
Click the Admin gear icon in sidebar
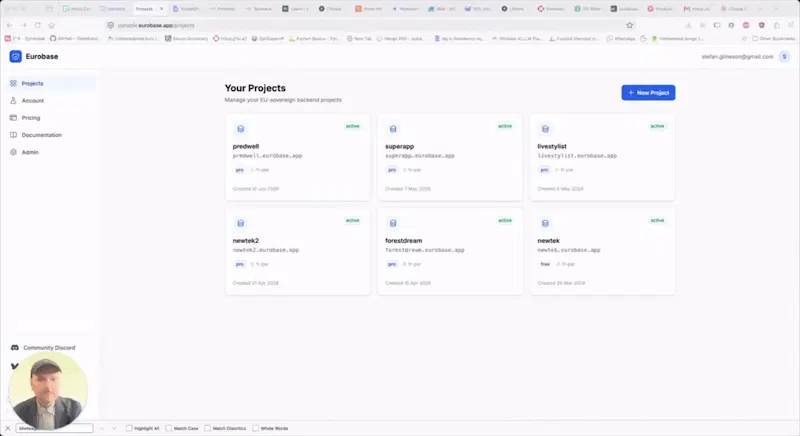13,152
